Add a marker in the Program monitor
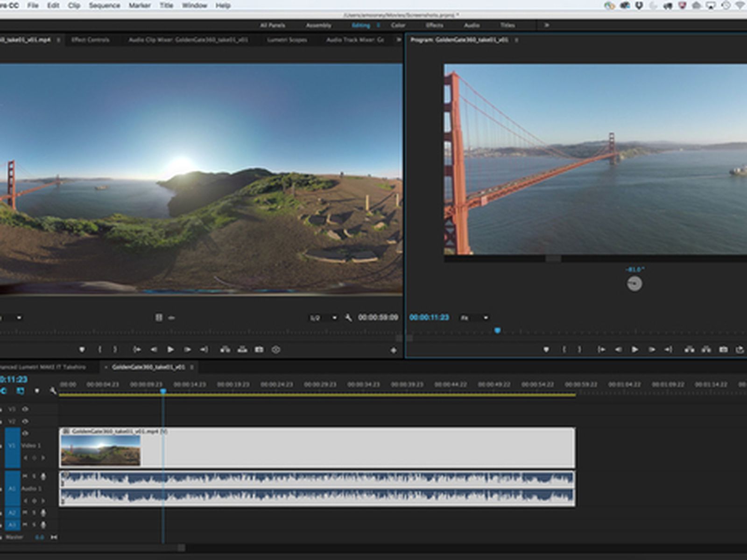This screenshot has width=747, height=560. pyautogui.click(x=546, y=350)
